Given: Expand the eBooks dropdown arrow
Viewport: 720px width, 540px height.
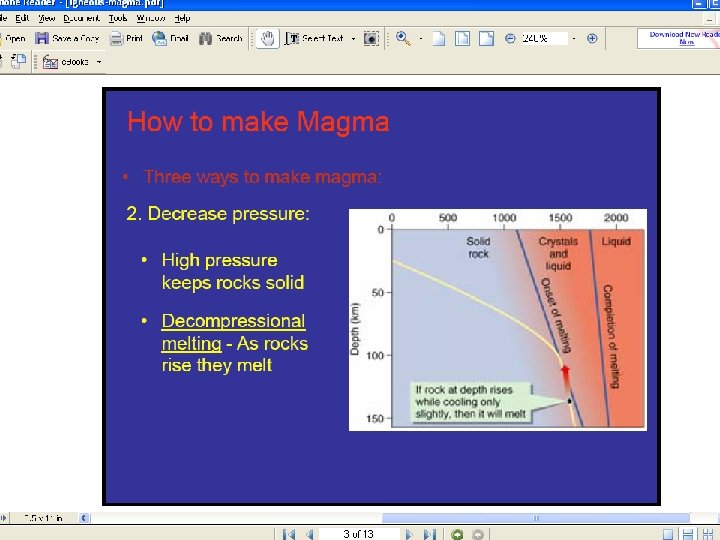Looking at the screenshot, I should (99, 62).
